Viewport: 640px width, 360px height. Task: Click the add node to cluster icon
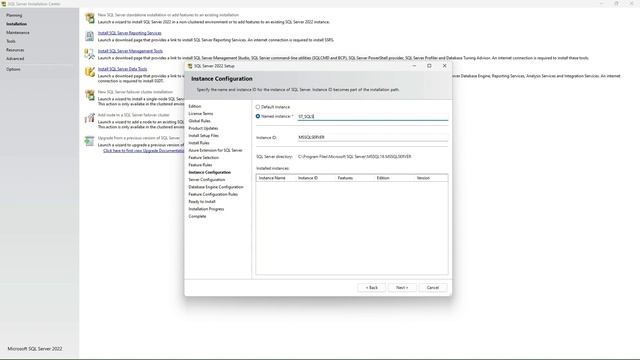point(90,118)
